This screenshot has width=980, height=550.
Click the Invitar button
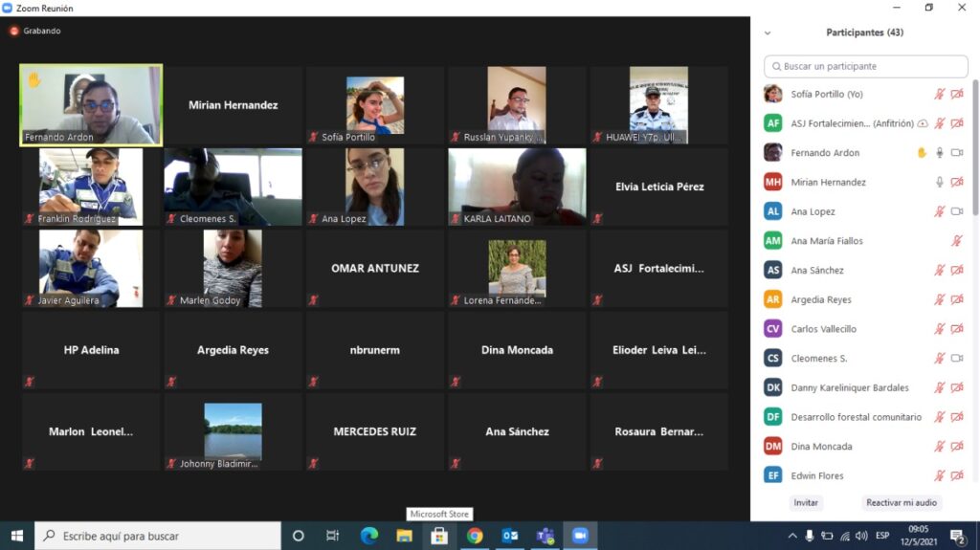[x=805, y=502]
